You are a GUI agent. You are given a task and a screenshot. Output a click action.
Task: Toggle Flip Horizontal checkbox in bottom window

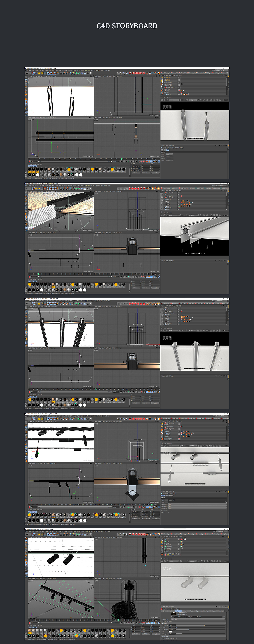pos(172,621)
